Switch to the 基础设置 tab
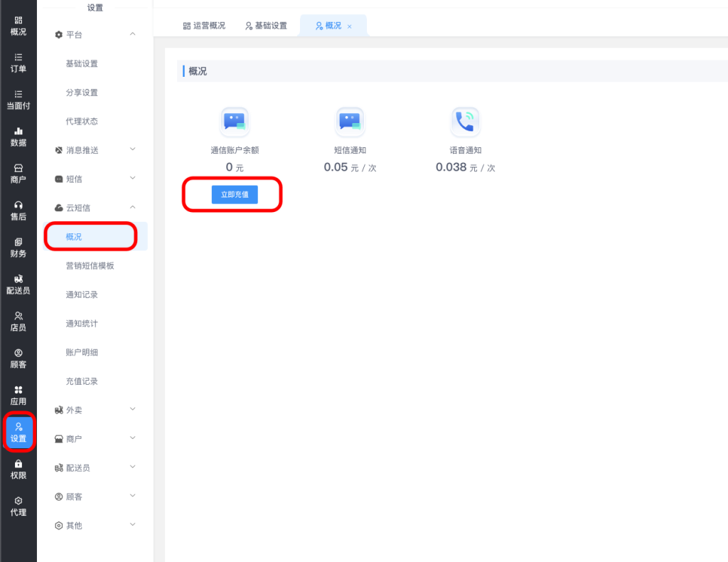The height and width of the screenshot is (562, 728). pyautogui.click(x=266, y=26)
